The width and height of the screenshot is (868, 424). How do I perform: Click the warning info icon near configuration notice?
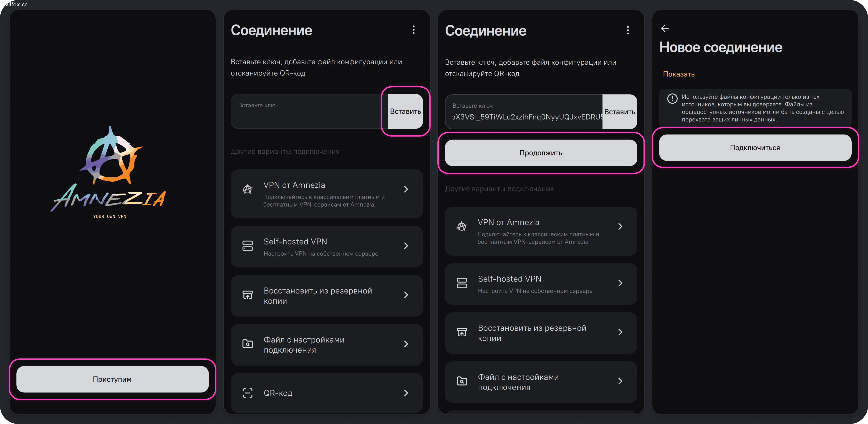672,98
